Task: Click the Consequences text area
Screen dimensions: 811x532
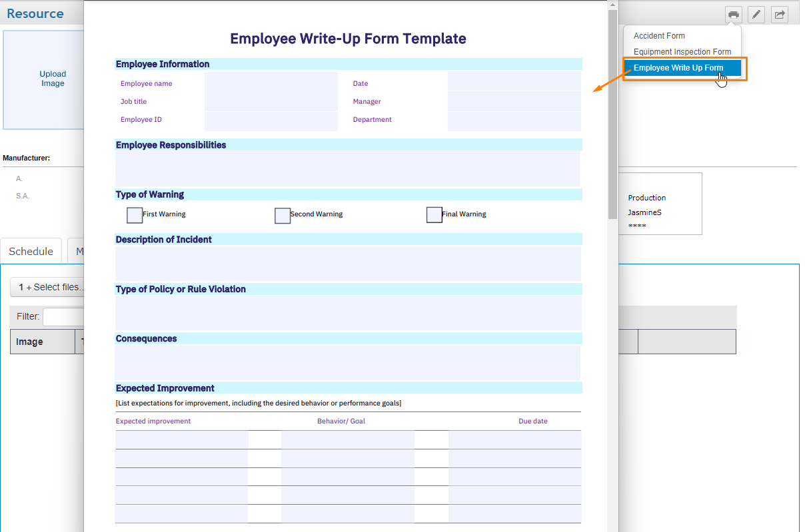Action: (347, 362)
